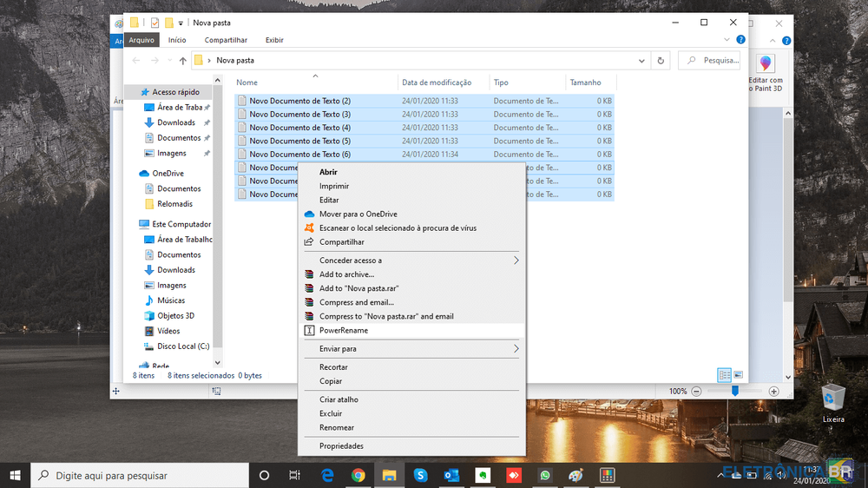The image size is (868, 488).
Task: Select Renomear from the context menu
Action: (x=337, y=428)
